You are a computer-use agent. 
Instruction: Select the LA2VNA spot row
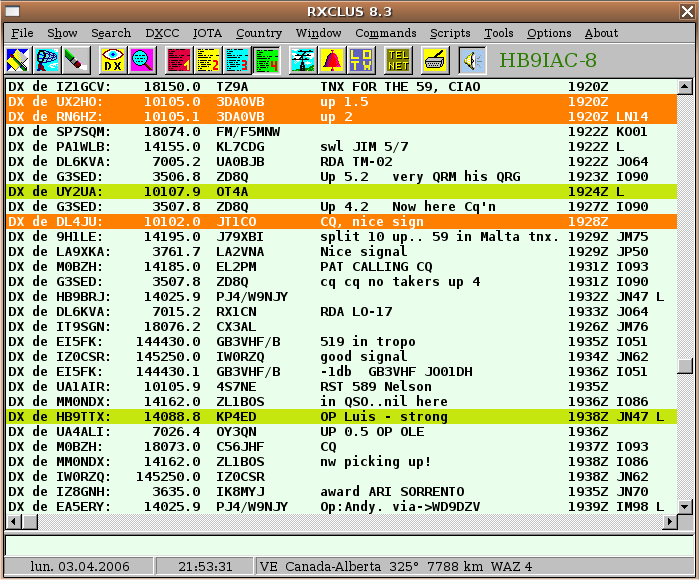(x=341, y=251)
